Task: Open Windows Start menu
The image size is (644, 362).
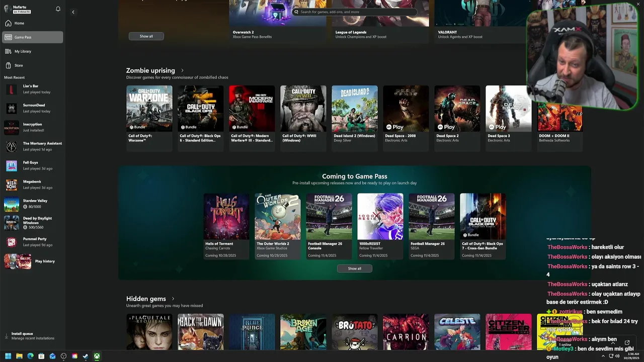Action: click(8, 356)
